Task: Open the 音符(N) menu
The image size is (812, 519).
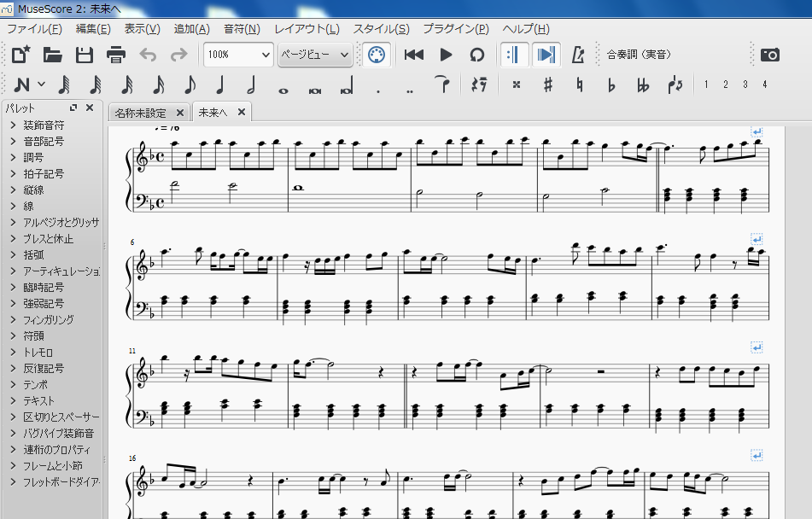Action: point(242,29)
